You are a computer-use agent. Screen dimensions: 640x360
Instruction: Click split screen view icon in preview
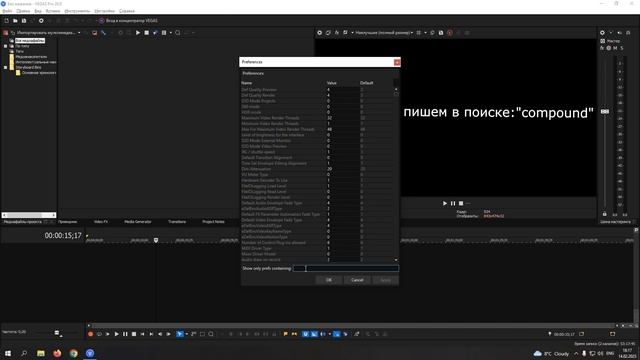coord(346,33)
